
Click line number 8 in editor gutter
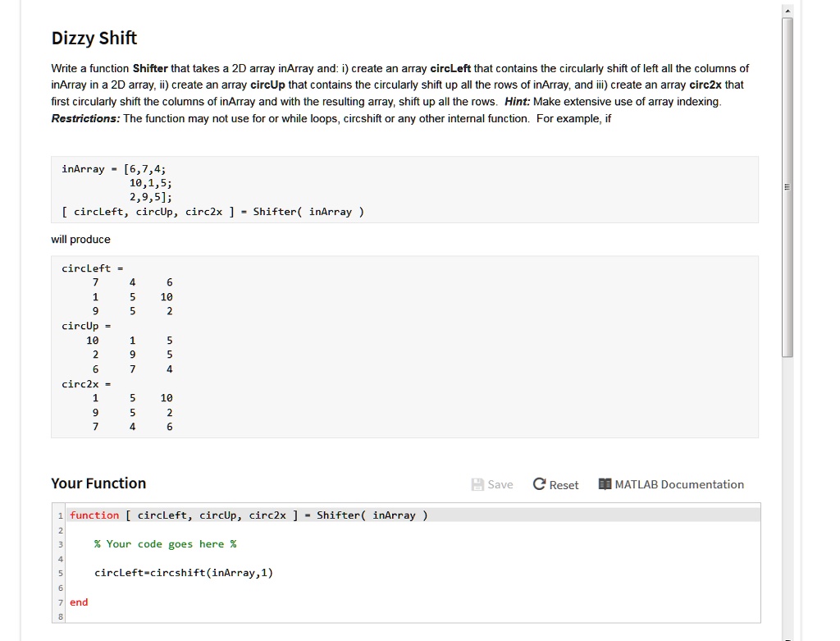point(61,617)
